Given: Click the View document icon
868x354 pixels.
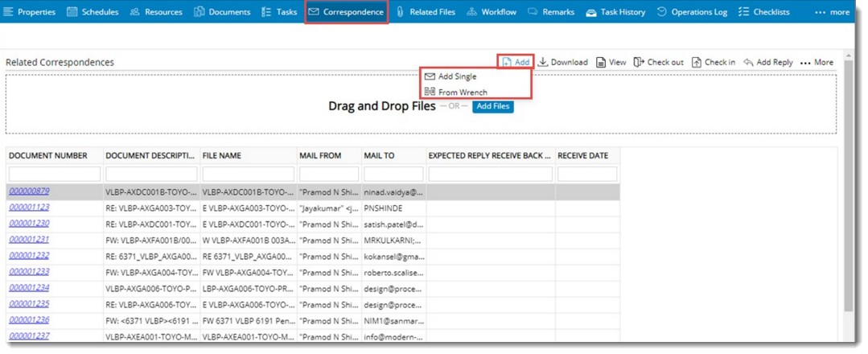Looking at the screenshot, I should pyautogui.click(x=610, y=62).
